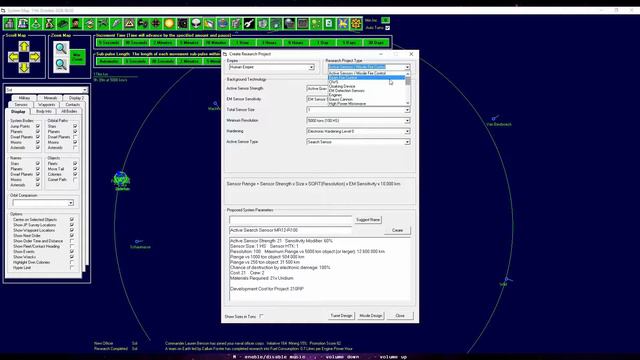The image size is (640, 360).
Task: Toggle Show Sizes in Tons checkbox
Action: point(262,316)
